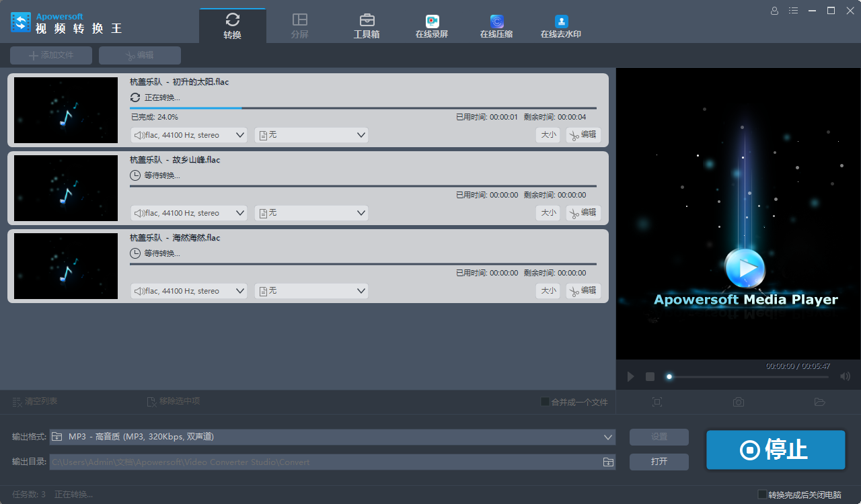Click file name 杭盖乐队 - 海然海然.flac
The image size is (861, 504).
(x=175, y=238)
